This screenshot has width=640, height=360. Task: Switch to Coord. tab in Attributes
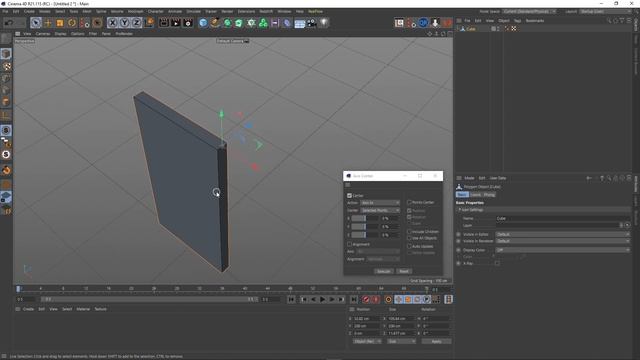click(x=476, y=195)
